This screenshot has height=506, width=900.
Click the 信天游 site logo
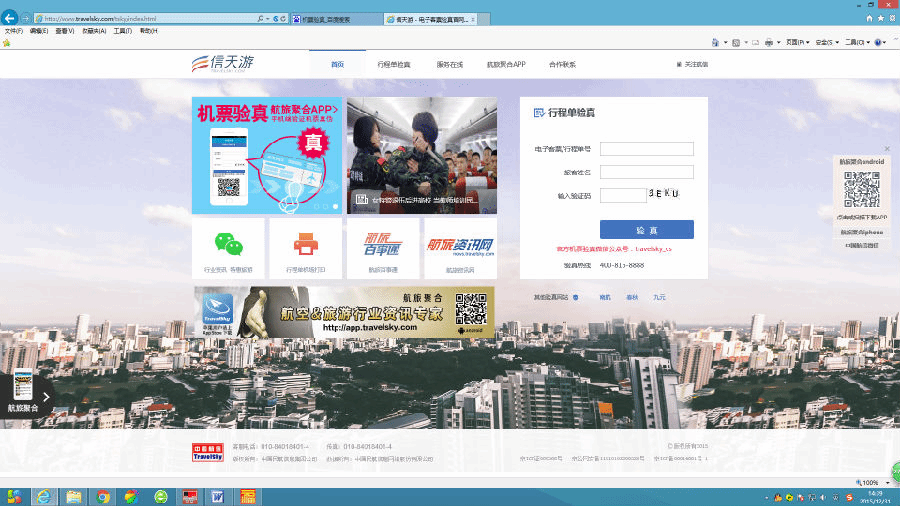tap(223, 64)
